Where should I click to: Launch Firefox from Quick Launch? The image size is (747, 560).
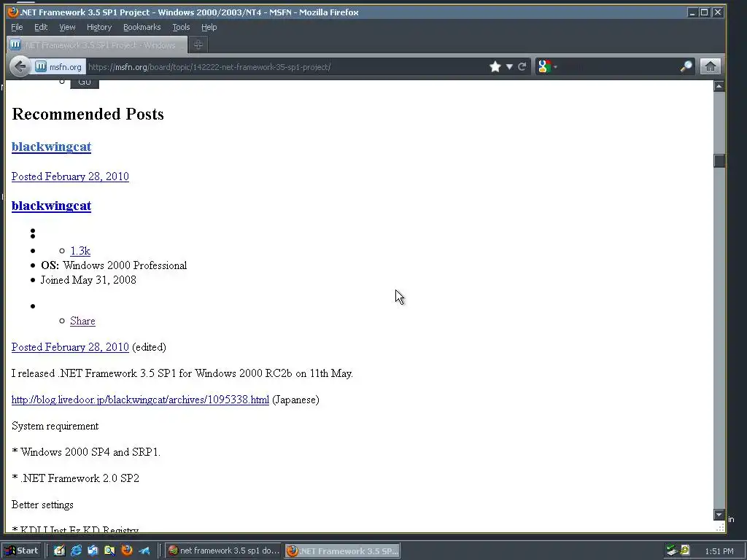point(127,551)
